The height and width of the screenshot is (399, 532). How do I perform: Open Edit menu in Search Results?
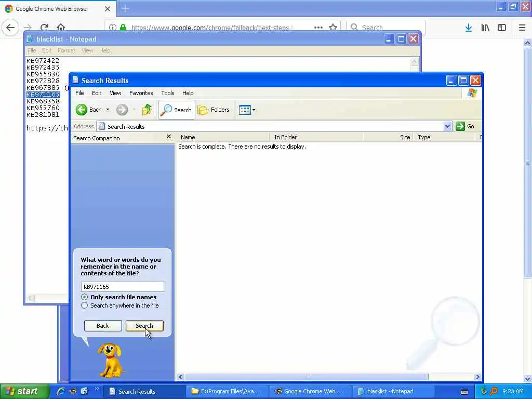[97, 93]
